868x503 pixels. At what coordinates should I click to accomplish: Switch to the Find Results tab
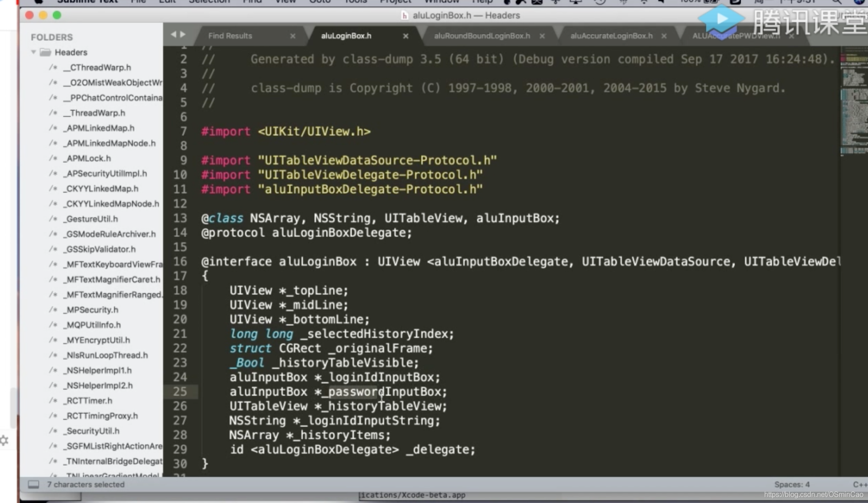click(230, 36)
